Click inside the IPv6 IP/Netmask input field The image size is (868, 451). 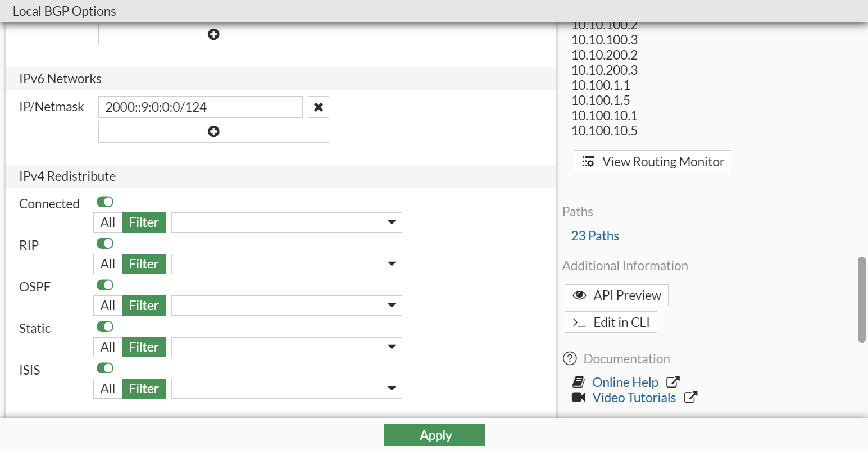pyautogui.click(x=200, y=107)
